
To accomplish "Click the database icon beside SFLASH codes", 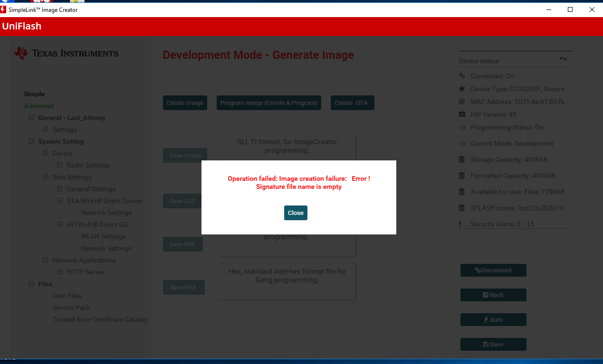I will coord(462,208).
